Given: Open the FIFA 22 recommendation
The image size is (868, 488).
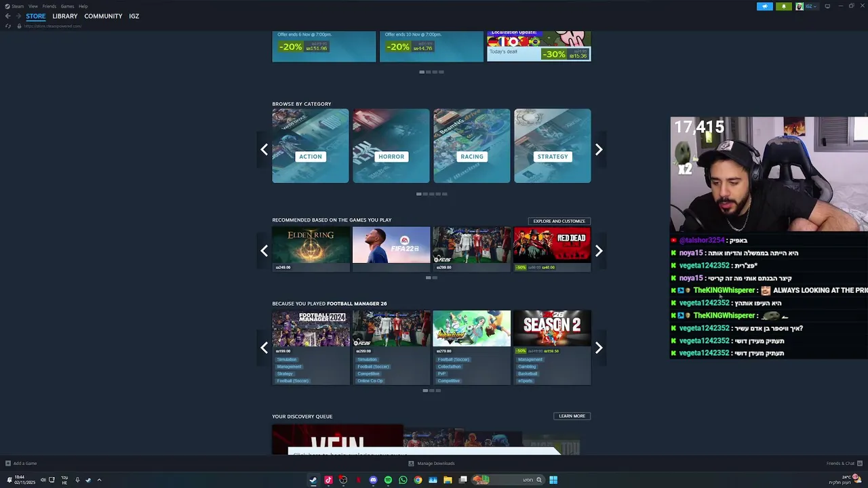Looking at the screenshot, I should click(x=391, y=249).
